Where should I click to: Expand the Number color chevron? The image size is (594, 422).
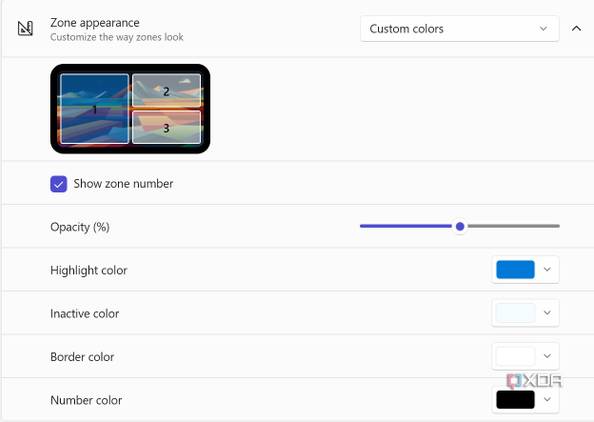547,399
